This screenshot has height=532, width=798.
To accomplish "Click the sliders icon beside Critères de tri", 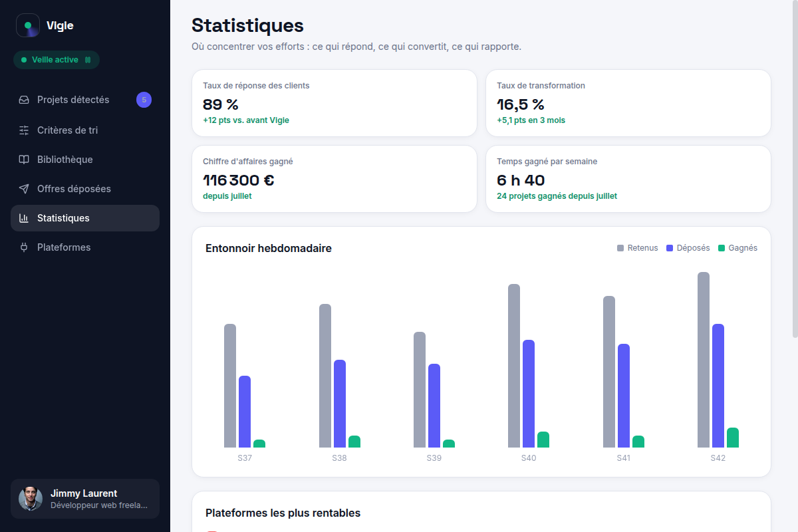I will pyautogui.click(x=24, y=130).
